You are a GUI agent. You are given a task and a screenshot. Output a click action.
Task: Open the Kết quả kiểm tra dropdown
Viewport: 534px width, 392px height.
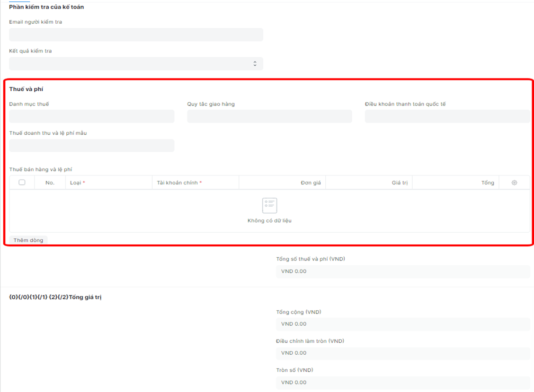click(x=136, y=64)
